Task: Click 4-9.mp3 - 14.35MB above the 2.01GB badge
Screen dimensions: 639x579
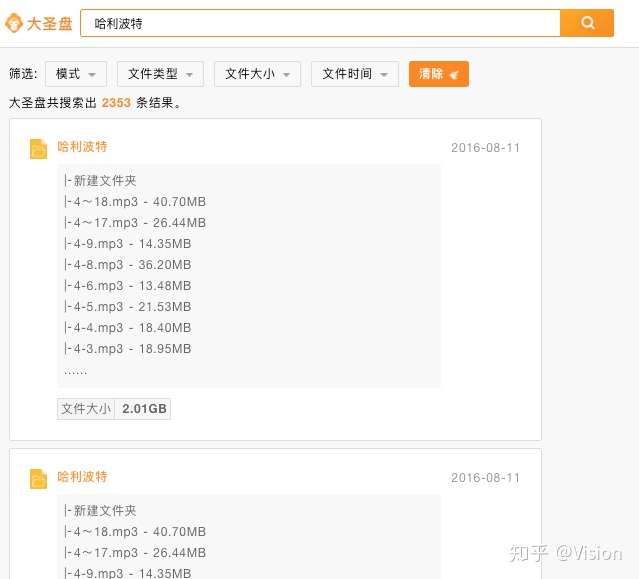Action: [x=128, y=244]
